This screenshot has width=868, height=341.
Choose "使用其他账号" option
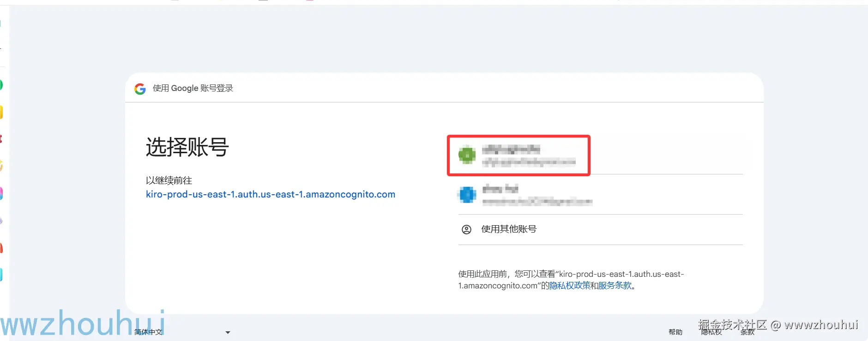click(x=600, y=229)
